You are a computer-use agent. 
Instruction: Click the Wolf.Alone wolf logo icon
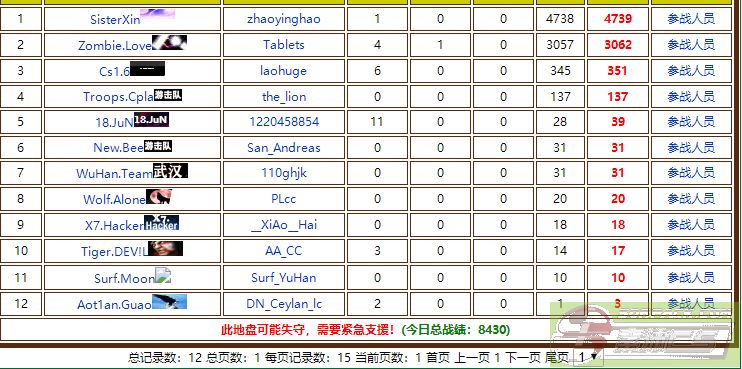pyautogui.click(x=159, y=196)
